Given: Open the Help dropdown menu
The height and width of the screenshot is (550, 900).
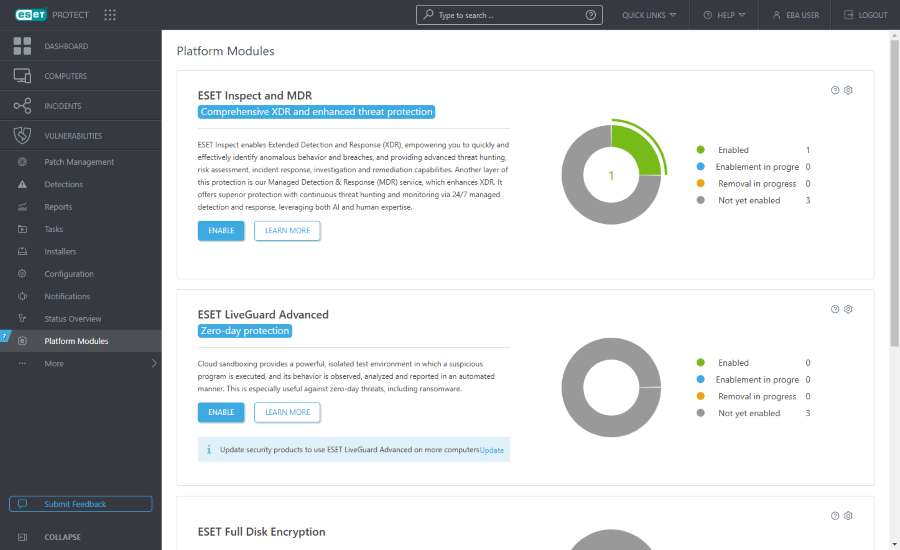Looking at the screenshot, I should coord(724,15).
